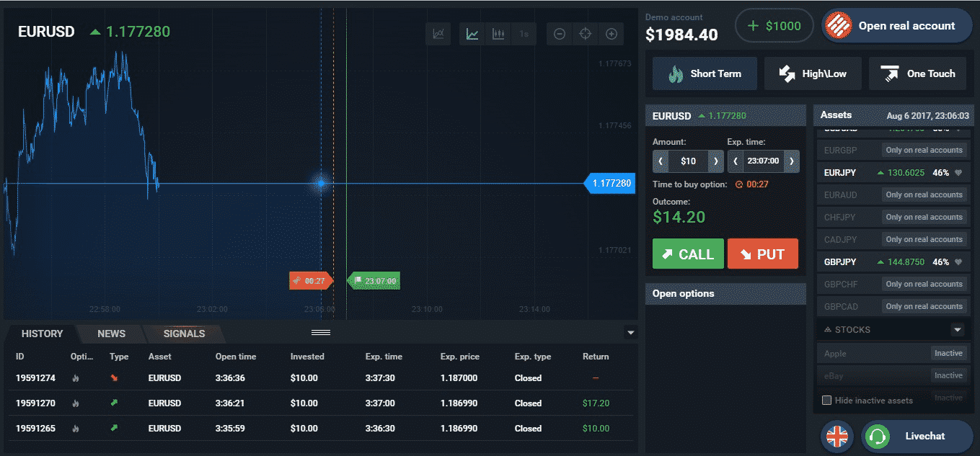Click the Open options panel header
Viewport: 980px width, 456px height.
pyautogui.click(x=725, y=293)
